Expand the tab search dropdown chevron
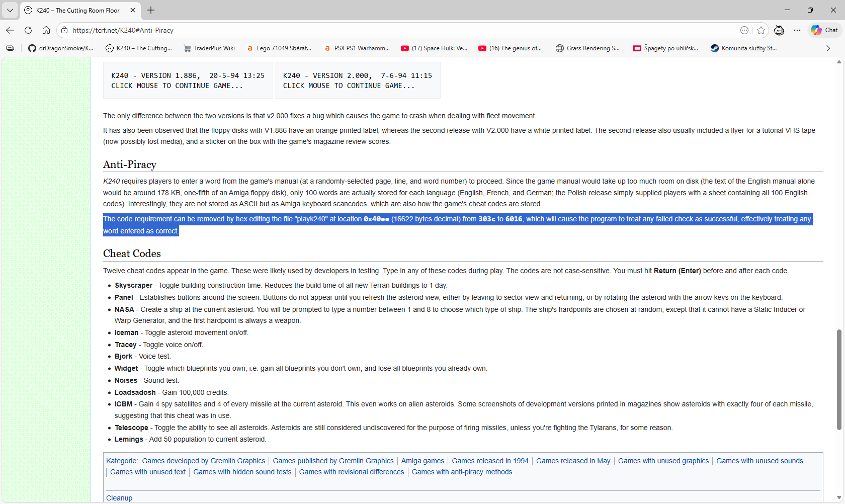This screenshot has height=504, width=845. point(10,10)
